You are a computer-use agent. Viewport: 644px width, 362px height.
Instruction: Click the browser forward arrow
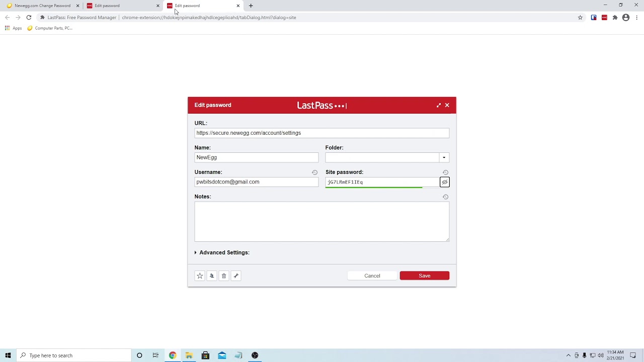point(18,18)
